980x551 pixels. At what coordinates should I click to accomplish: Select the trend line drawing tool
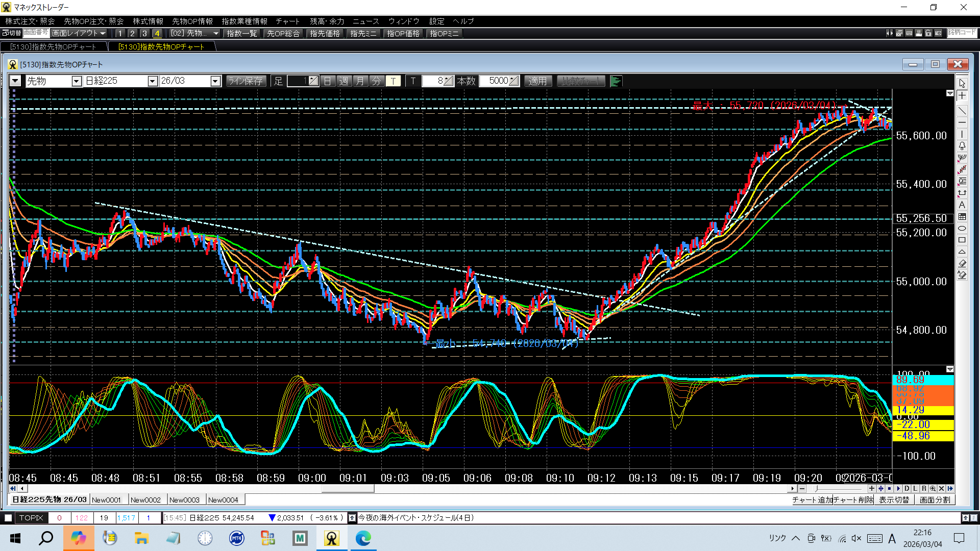point(962,111)
